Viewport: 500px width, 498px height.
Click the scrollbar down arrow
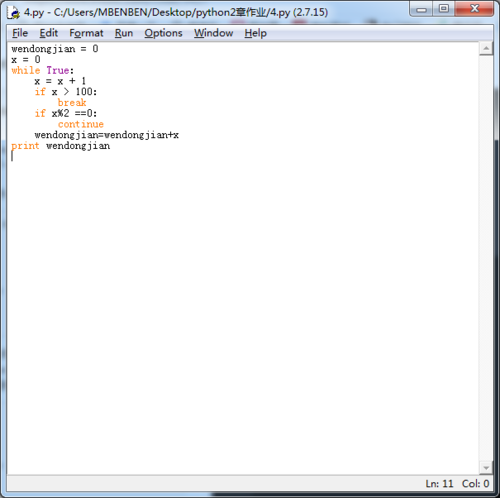click(486, 468)
